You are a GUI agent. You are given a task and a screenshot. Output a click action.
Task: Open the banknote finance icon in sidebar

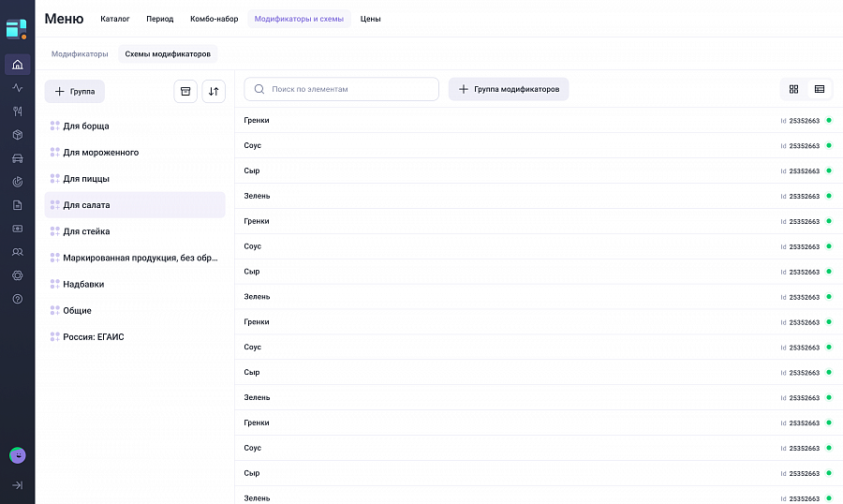[17, 229]
